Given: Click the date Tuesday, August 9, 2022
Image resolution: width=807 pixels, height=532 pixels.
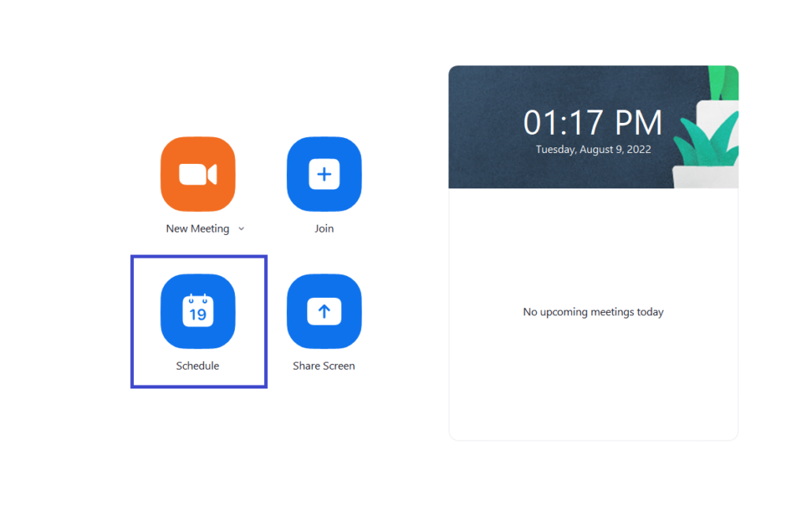Looking at the screenshot, I should pyautogui.click(x=593, y=149).
